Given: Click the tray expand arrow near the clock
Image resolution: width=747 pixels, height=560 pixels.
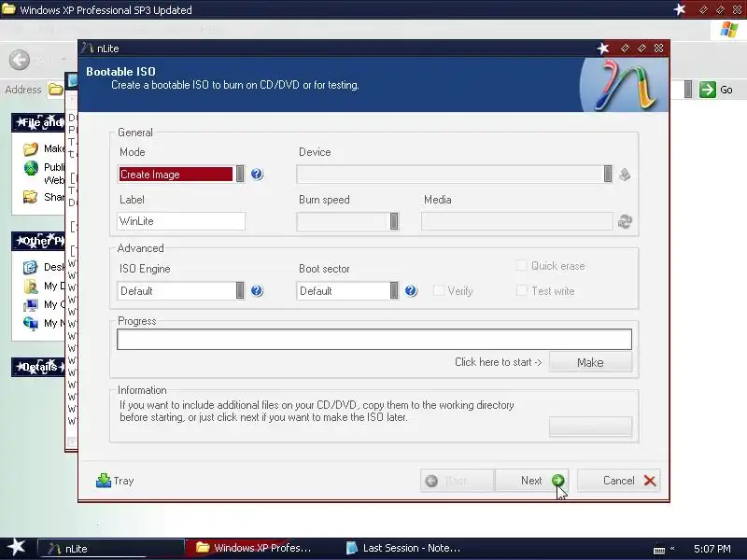Looking at the screenshot, I should 672,549.
